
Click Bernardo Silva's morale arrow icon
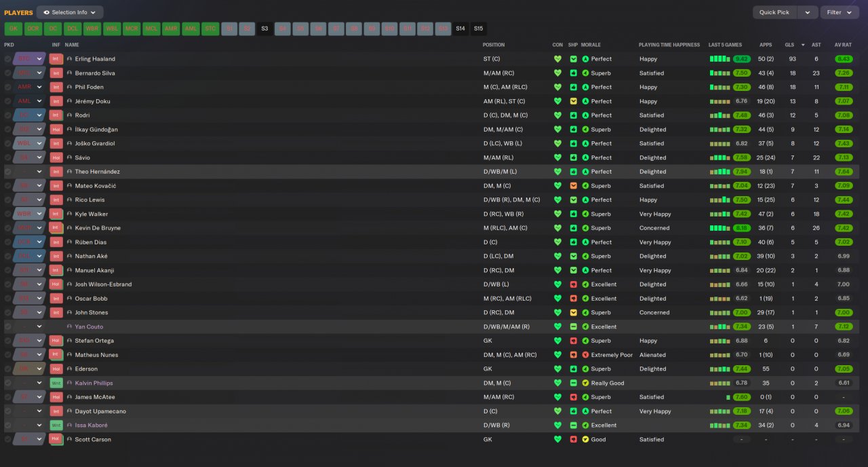click(x=585, y=73)
